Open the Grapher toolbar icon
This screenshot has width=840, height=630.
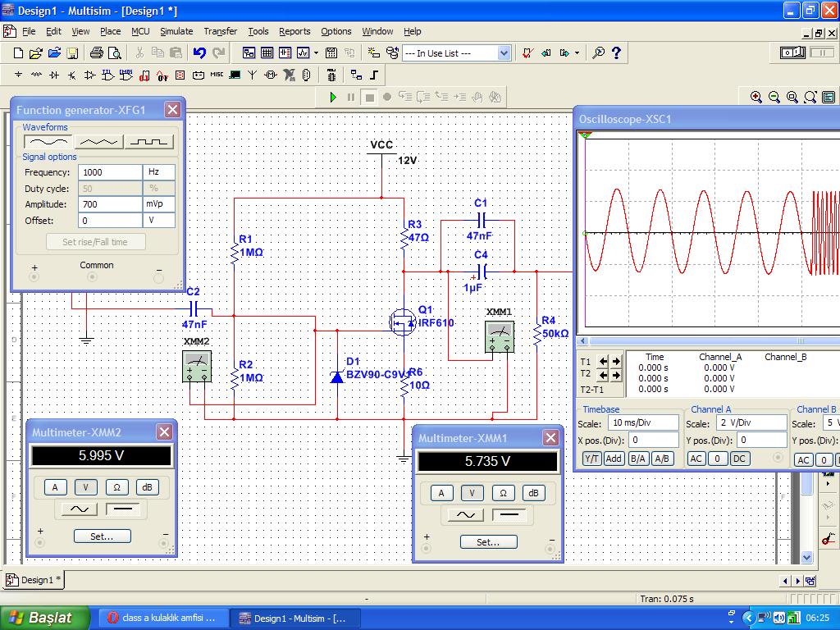pyautogui.click(x=303, y=53)
